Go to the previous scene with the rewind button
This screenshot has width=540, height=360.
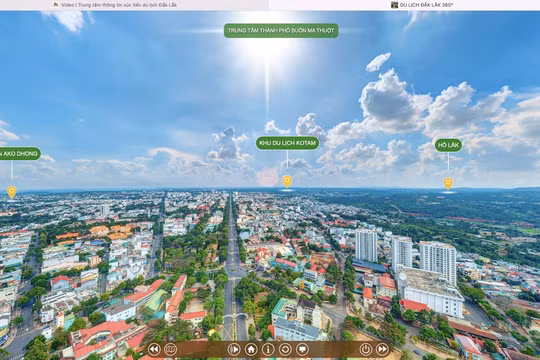click(154, 349)
